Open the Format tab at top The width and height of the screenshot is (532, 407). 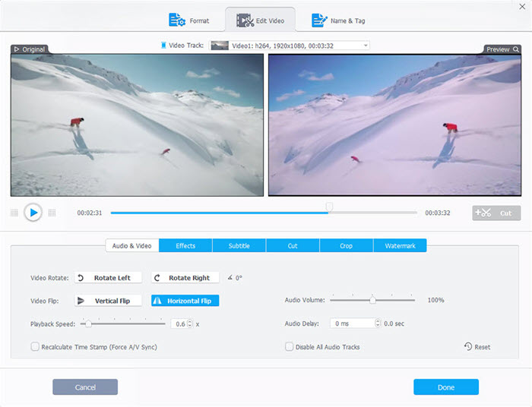point(190,21)
